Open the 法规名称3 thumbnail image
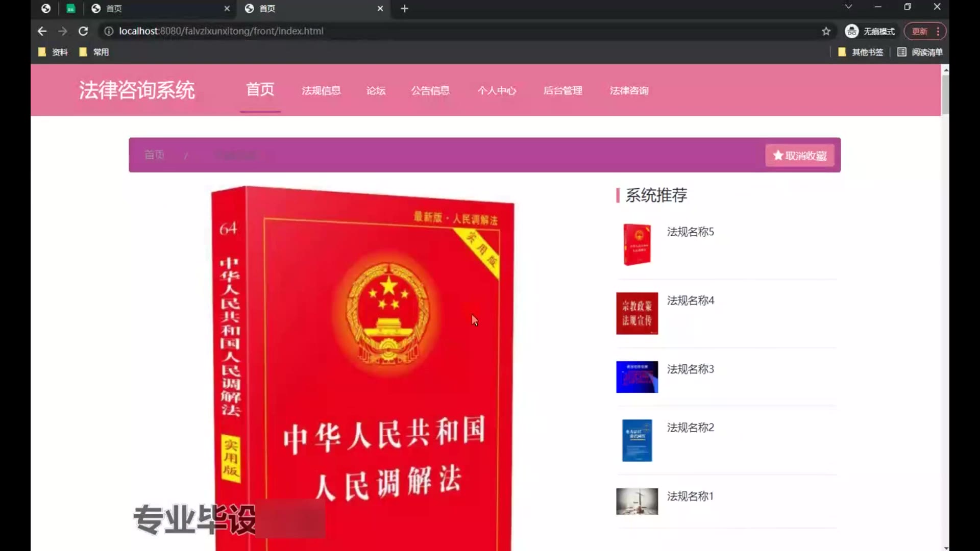 [x=637, y=377]
